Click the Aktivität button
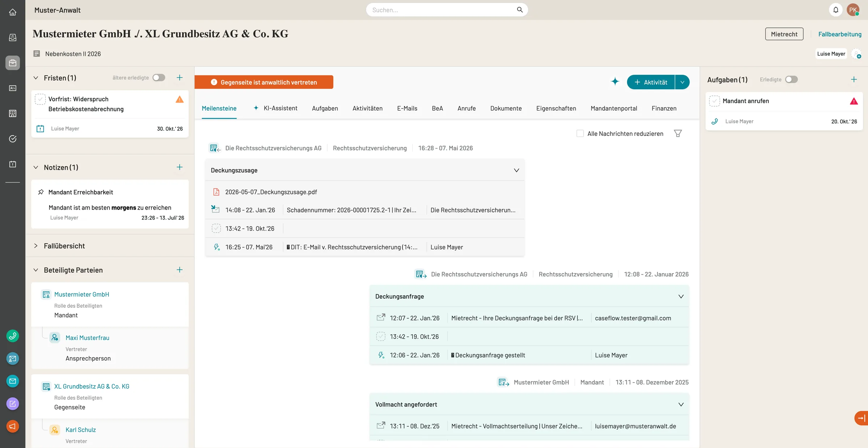Image resolution: width=868 pixels, height=448 pixels. click(651, 82)
